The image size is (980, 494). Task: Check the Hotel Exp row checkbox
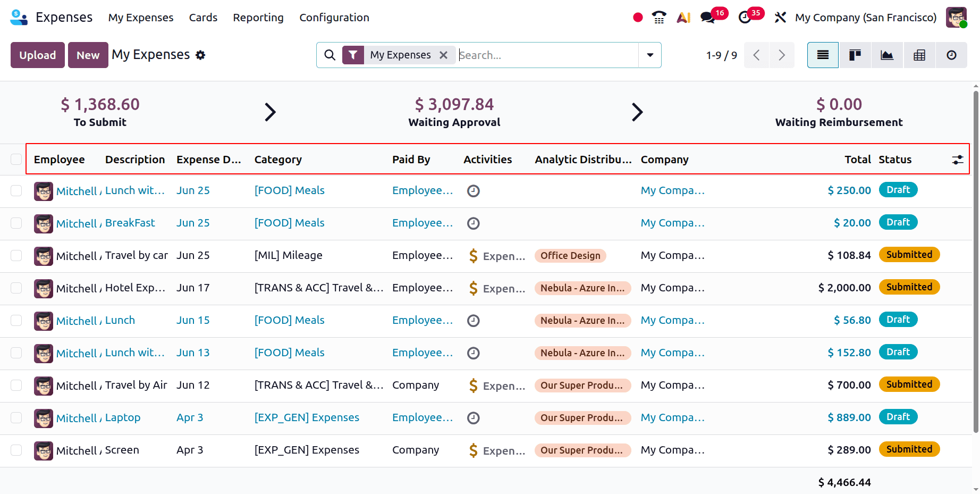coord(16,288)
